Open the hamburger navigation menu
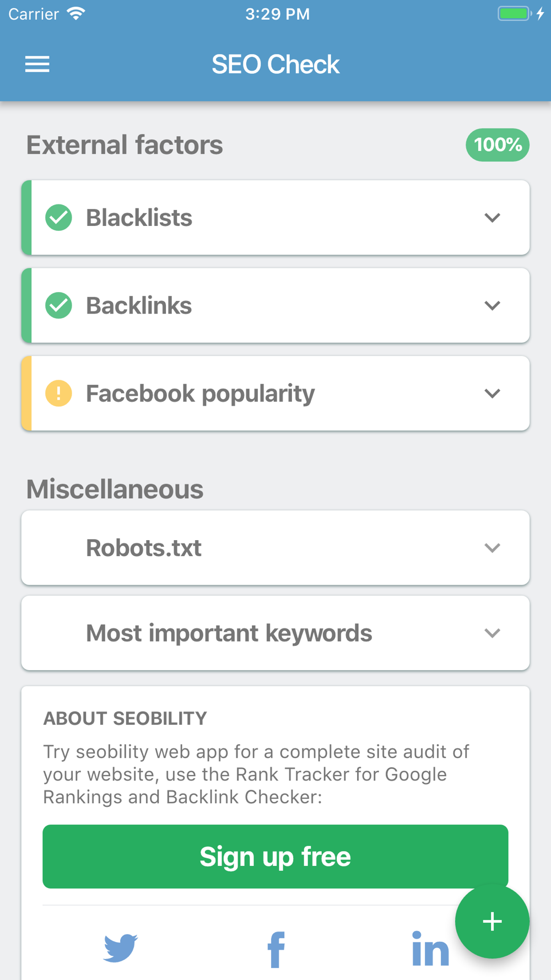Viewport: 551px width, 980px height. [x=37, y=64]
